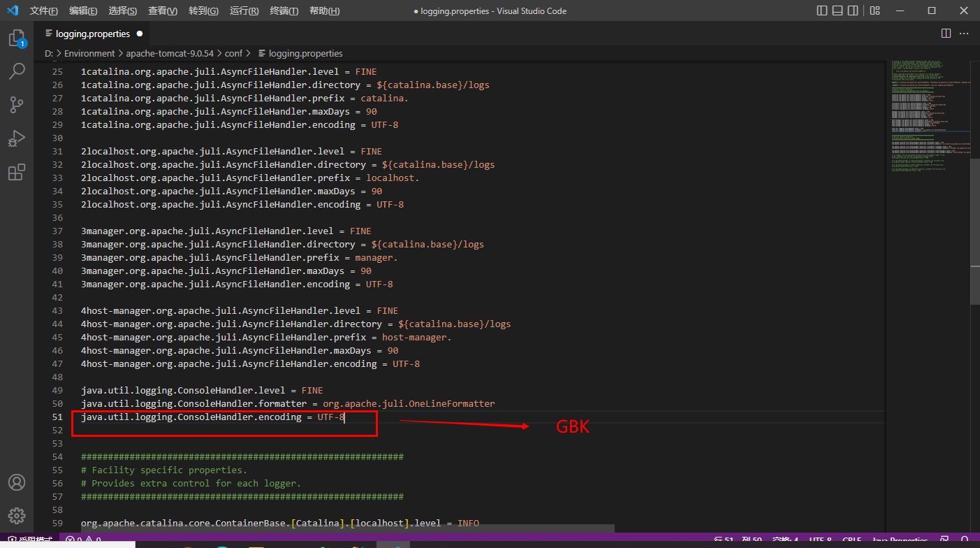This screenshot has width=980, height=548.
Task: Open the 选择(S) menu
Action: pyautogui.click(x=123, y=11)
